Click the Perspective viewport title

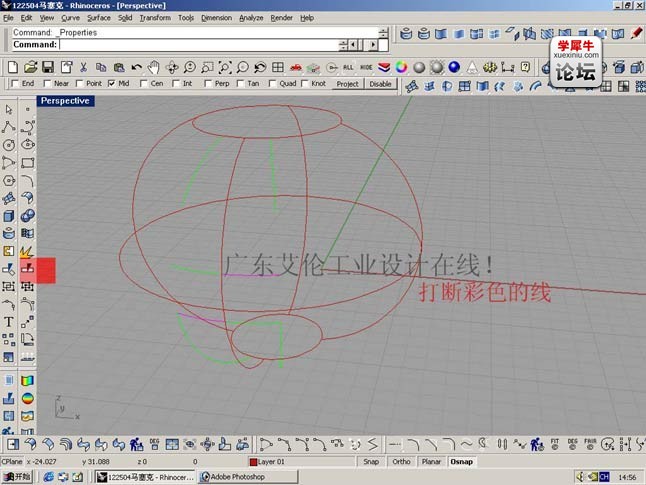(x=65, y=101)
